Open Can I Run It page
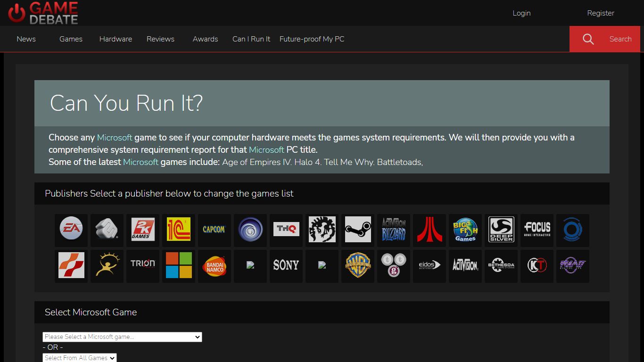This screenshot has height=362, width=644. (x=251, y=39)
